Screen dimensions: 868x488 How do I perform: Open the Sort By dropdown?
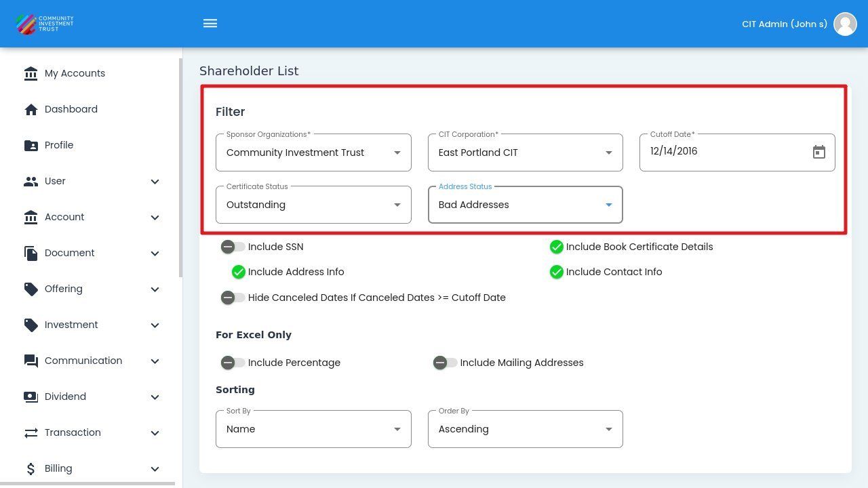click(313, 429)
